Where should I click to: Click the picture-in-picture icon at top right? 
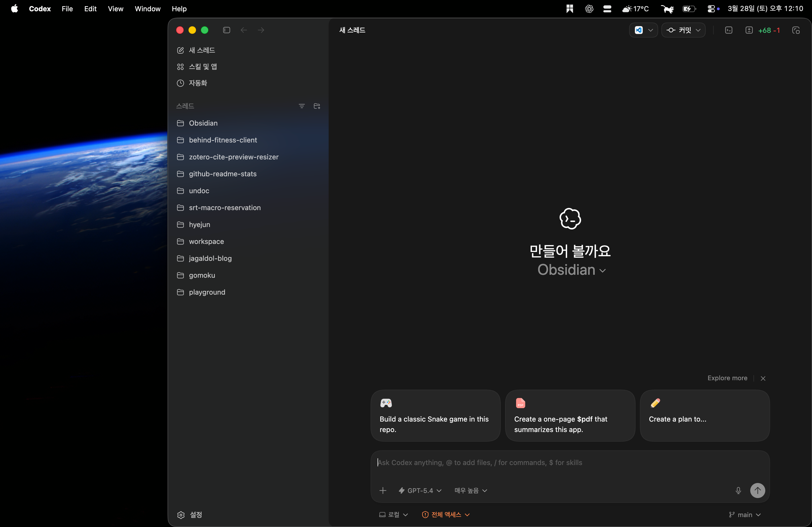[796, 30]
